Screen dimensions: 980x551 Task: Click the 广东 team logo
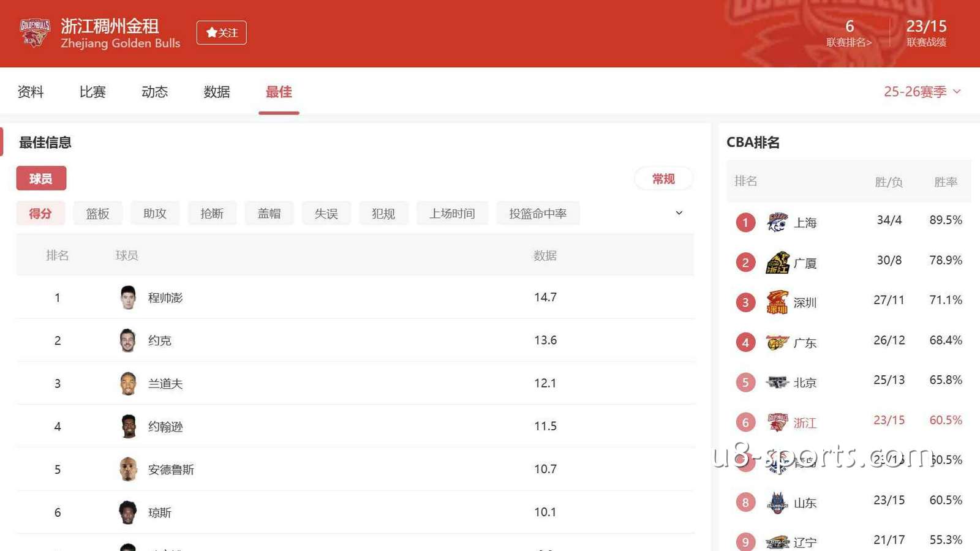pyautogui.click(x=777, y=342)
